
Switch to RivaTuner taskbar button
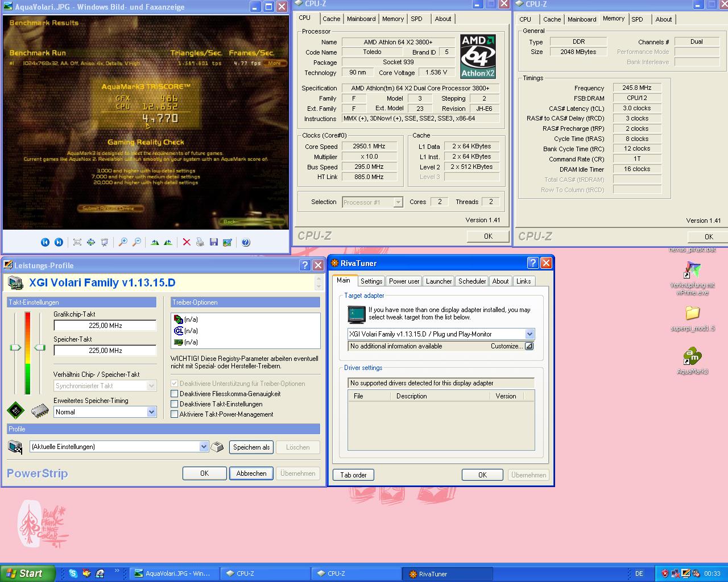coord(447,574)
